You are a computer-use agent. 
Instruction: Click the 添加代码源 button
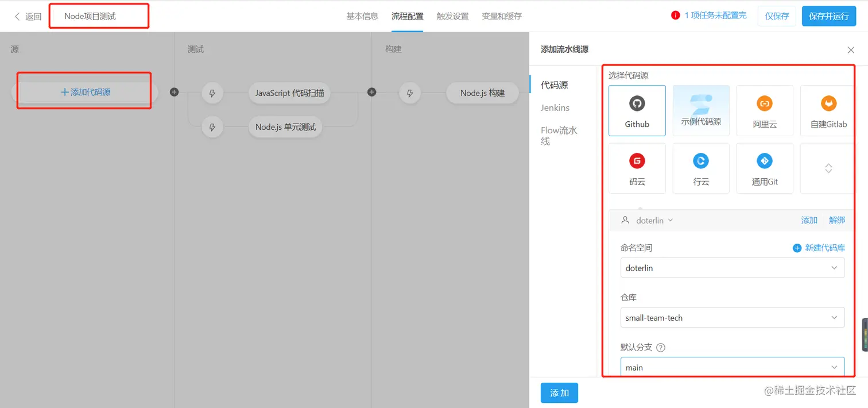coord(85,92)
